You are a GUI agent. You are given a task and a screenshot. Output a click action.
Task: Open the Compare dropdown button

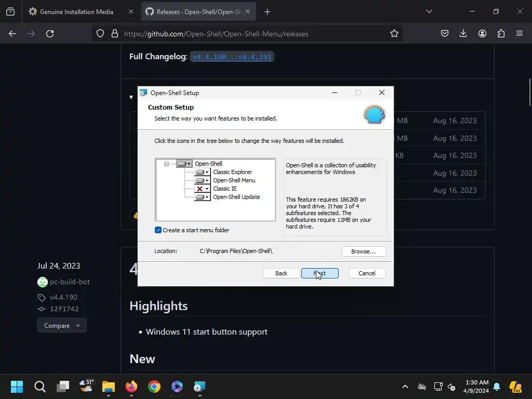(x=62, y=326)
